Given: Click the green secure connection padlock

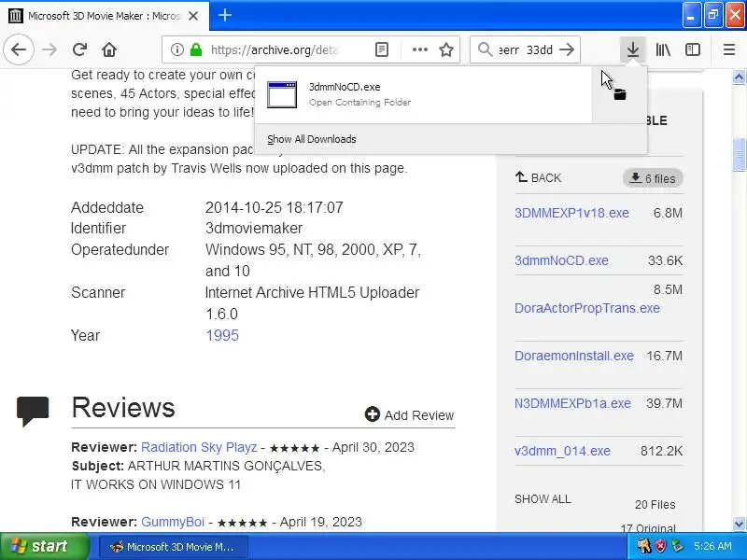Looking at the screenshot, I should [x=196, y=49].
